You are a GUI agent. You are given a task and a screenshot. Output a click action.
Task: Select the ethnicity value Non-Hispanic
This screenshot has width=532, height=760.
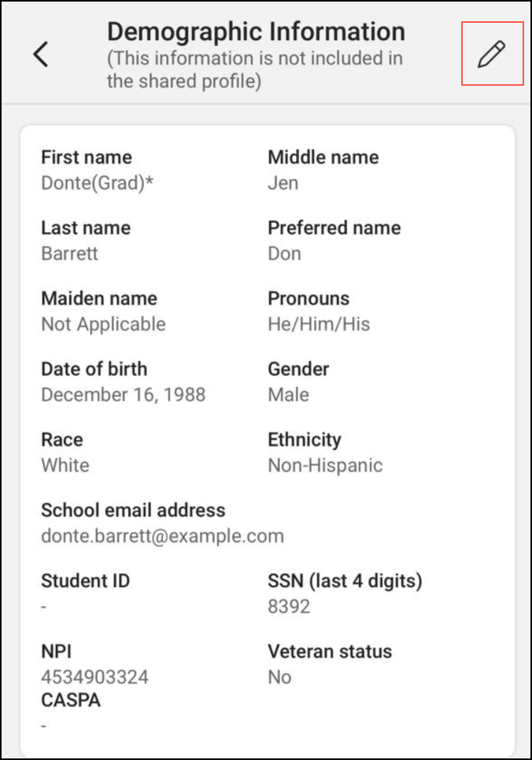[x=325, y=465]
